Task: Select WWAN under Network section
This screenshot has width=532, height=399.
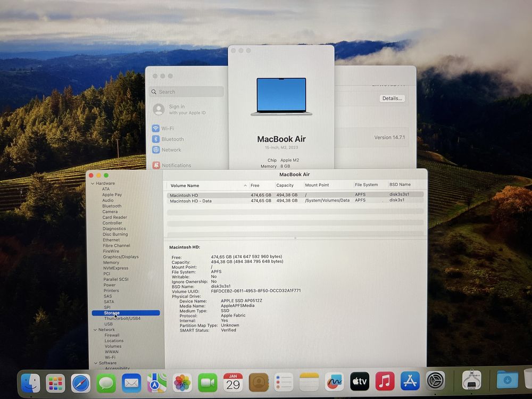Action: tap(112, 352)
